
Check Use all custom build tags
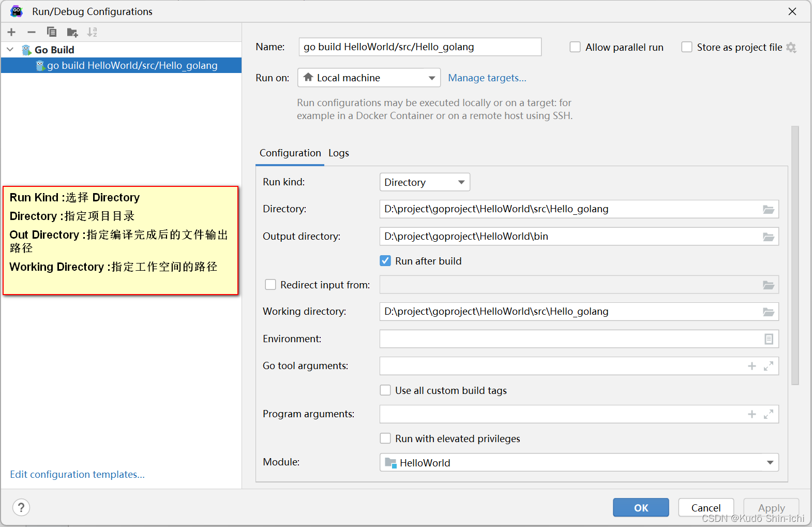pyautogui.click(x=385, y=390)
